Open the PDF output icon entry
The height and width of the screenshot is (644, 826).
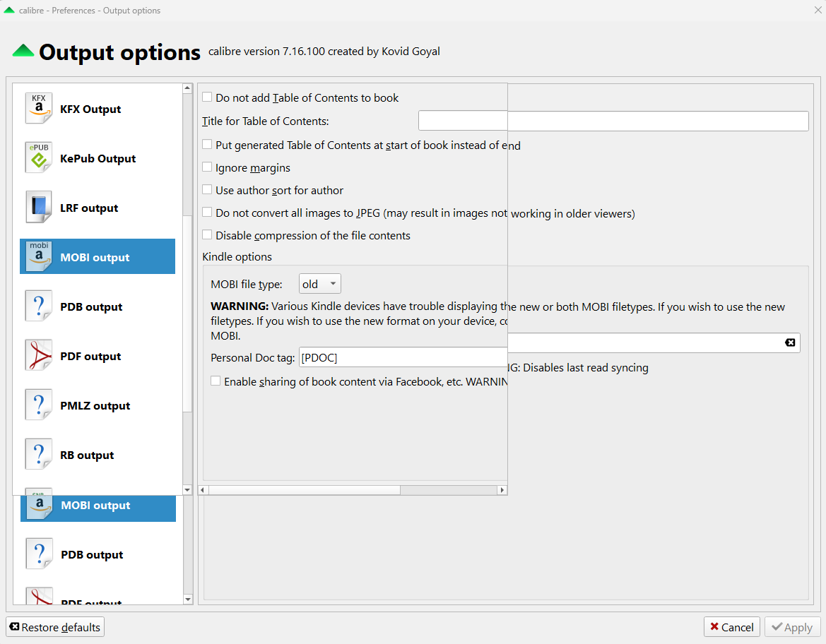(x=39, y=356)
